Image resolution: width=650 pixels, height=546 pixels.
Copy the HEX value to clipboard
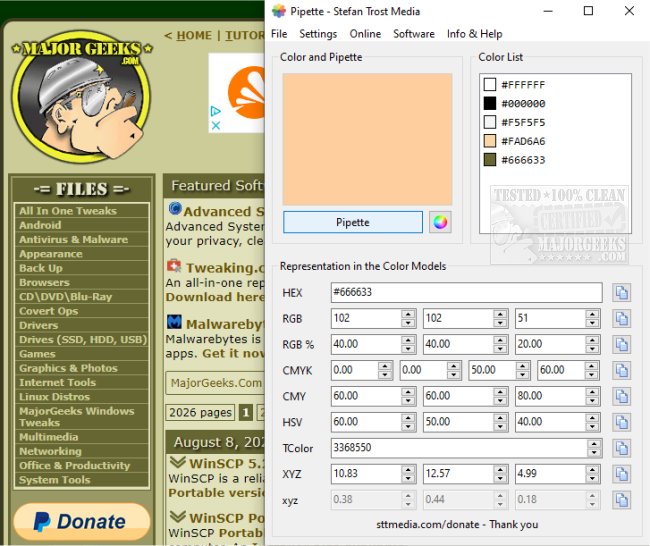[621, 293]
